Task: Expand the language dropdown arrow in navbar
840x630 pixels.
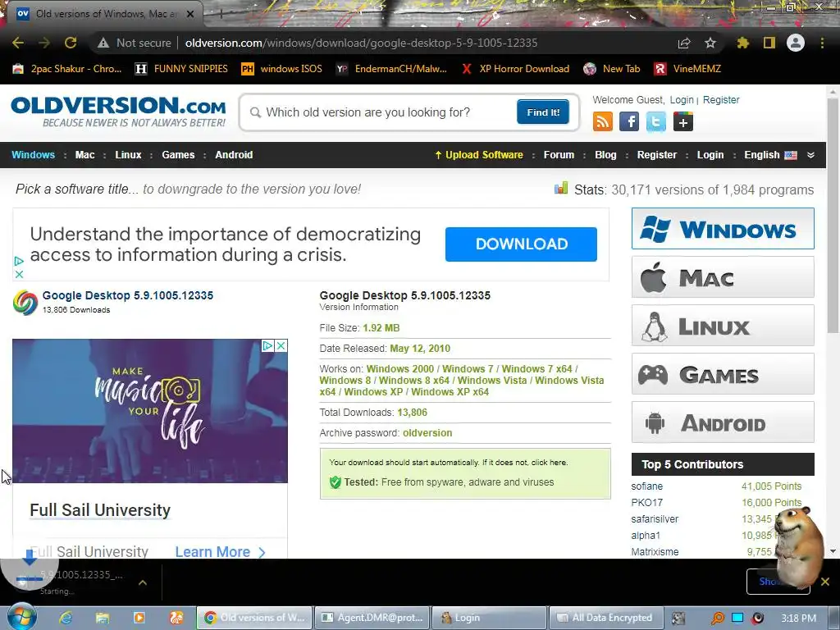Action: point(811,155)
